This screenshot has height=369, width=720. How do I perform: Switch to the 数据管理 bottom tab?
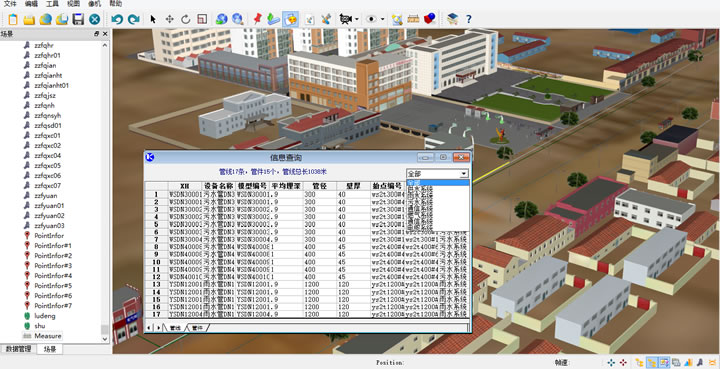18,349
